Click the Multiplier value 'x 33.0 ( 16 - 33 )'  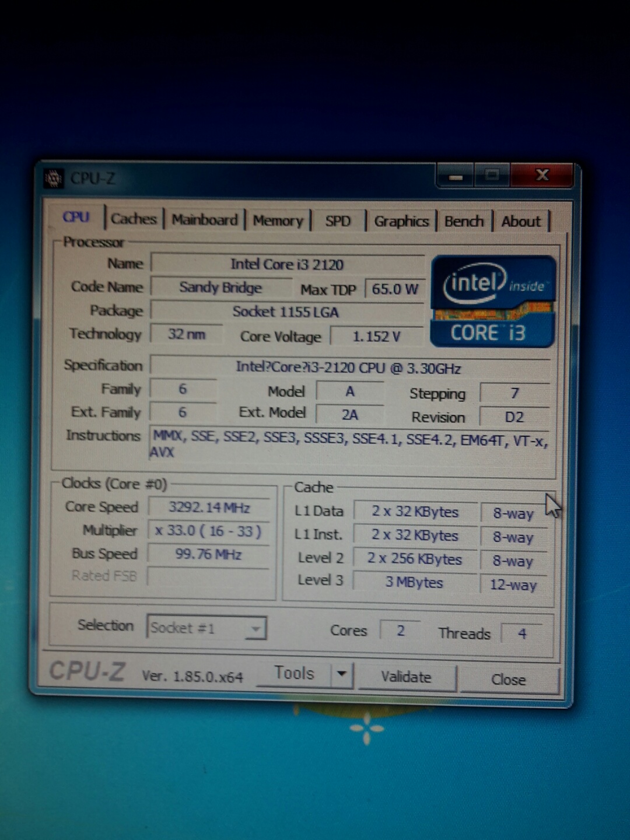tap(209, 531)
